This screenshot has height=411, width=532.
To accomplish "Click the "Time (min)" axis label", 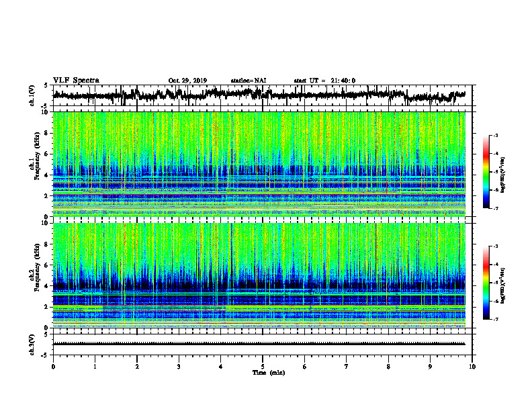I will coord(269,373).
